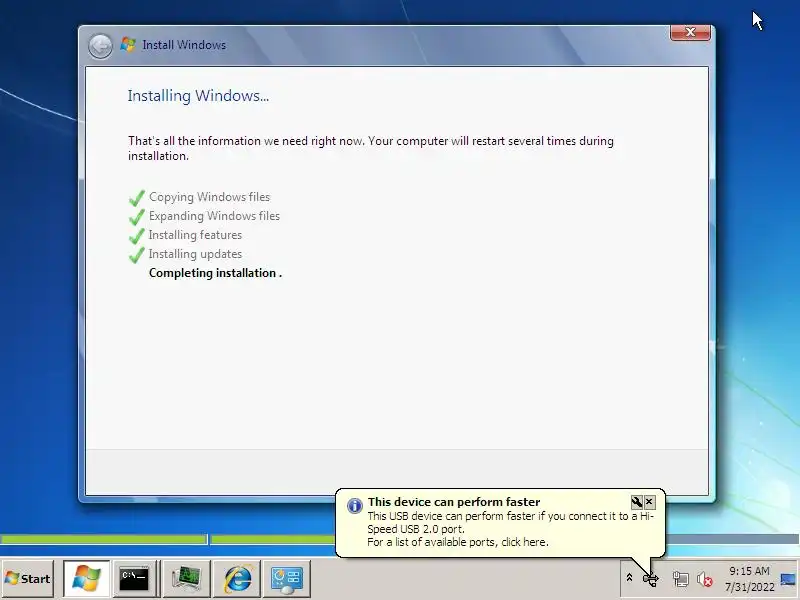Open notification balloon wrench settings

click(636, 502)
